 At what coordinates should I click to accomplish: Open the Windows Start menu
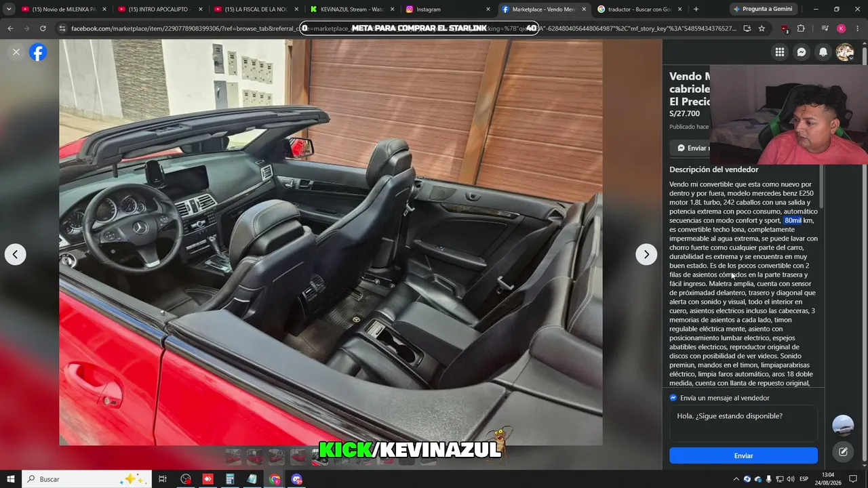pos(11,479)
